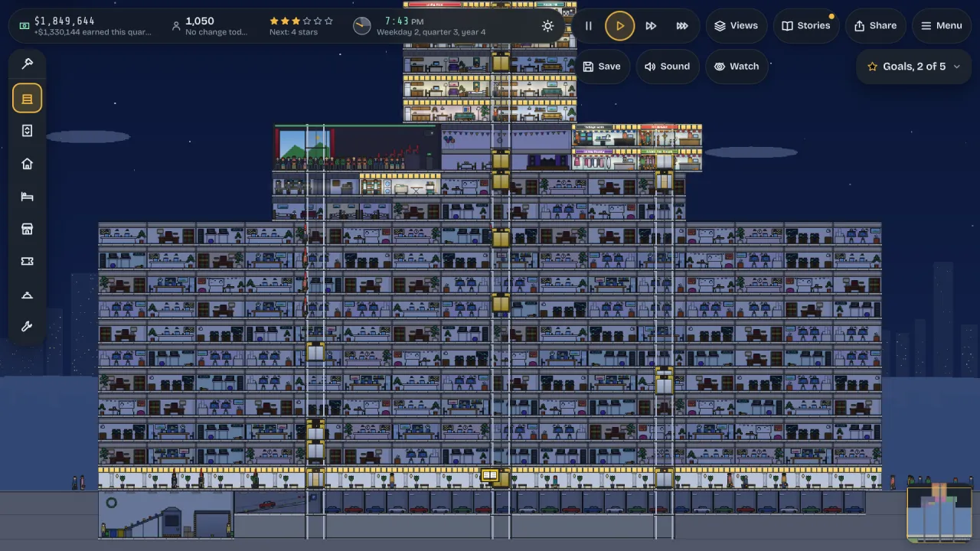Open the Views layers panel
980x551 pixels.
pos(736,26)
